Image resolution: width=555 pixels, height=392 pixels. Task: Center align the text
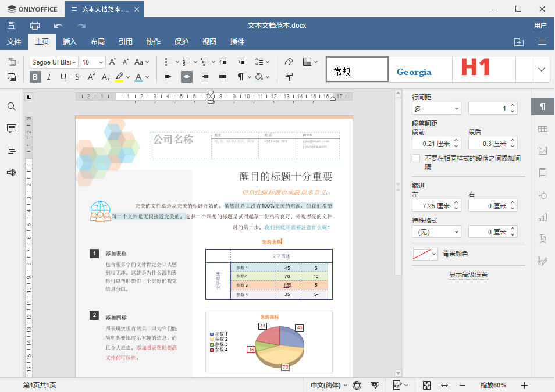187,77
